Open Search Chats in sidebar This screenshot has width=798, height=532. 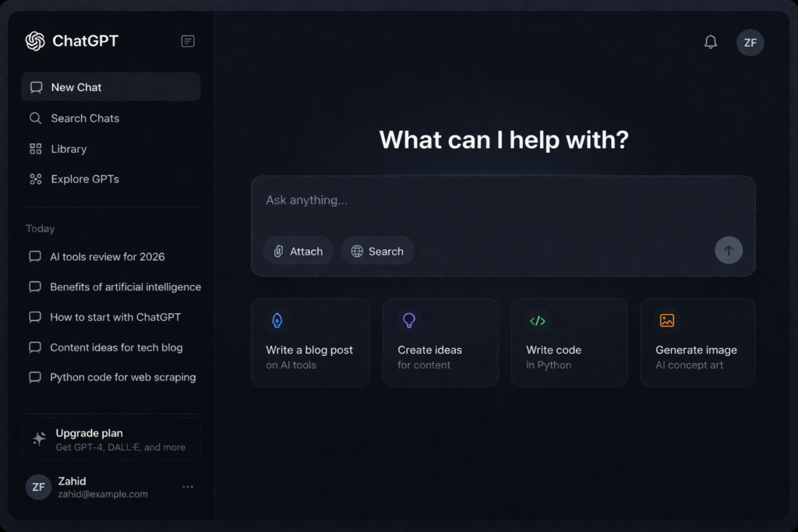click(x=85, y=118)
